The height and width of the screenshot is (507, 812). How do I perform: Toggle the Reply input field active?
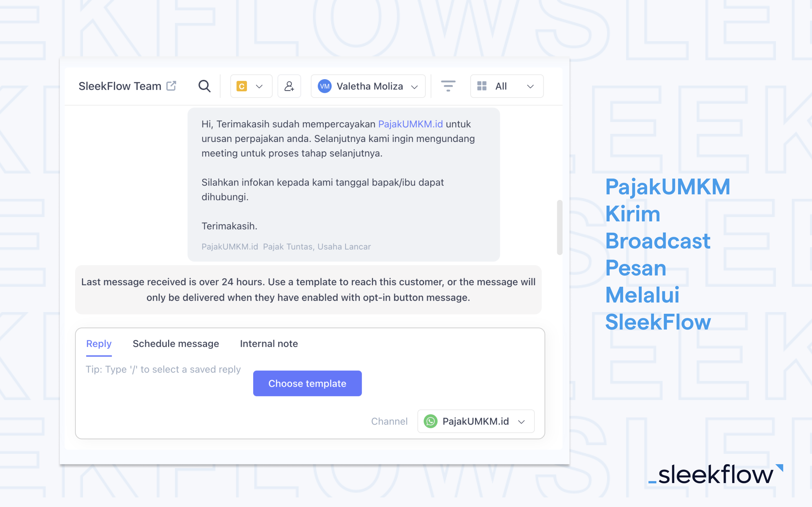click(x=98, y=343)
